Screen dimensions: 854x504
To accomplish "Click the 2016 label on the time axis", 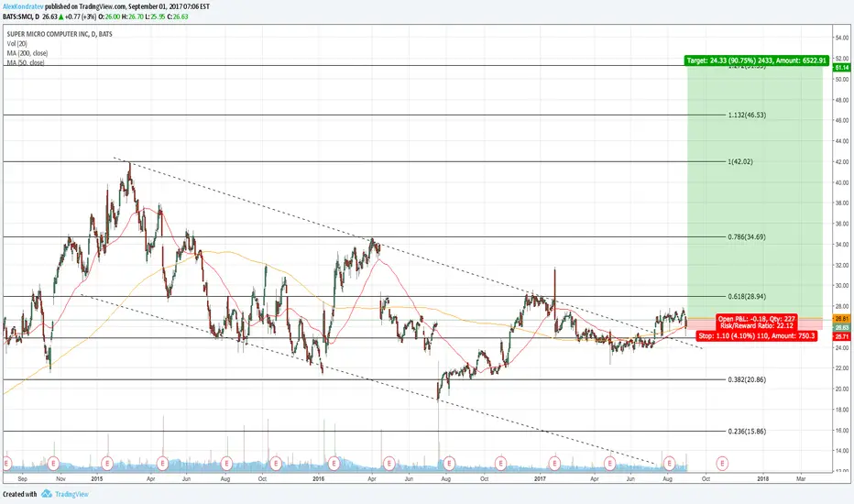I will point(318,479).
